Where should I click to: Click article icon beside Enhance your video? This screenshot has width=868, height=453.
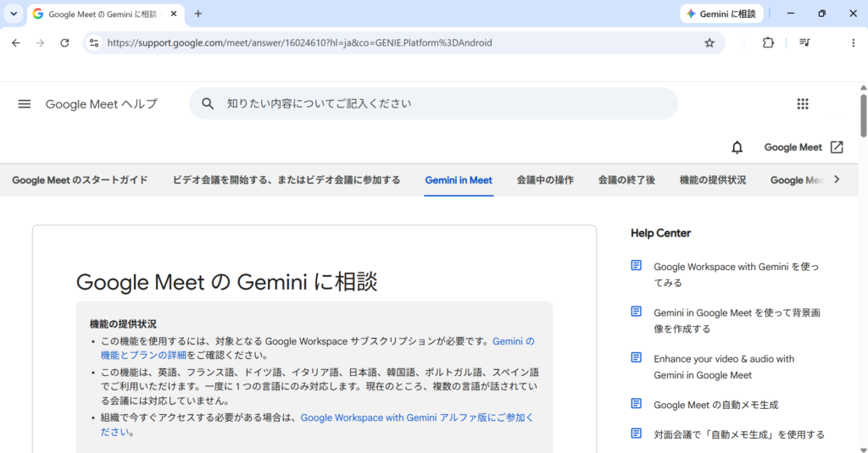point(636,357)
